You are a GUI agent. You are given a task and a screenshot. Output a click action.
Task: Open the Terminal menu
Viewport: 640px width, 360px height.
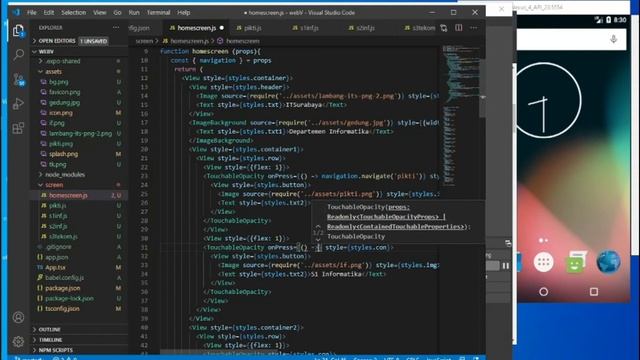[158, 13]
